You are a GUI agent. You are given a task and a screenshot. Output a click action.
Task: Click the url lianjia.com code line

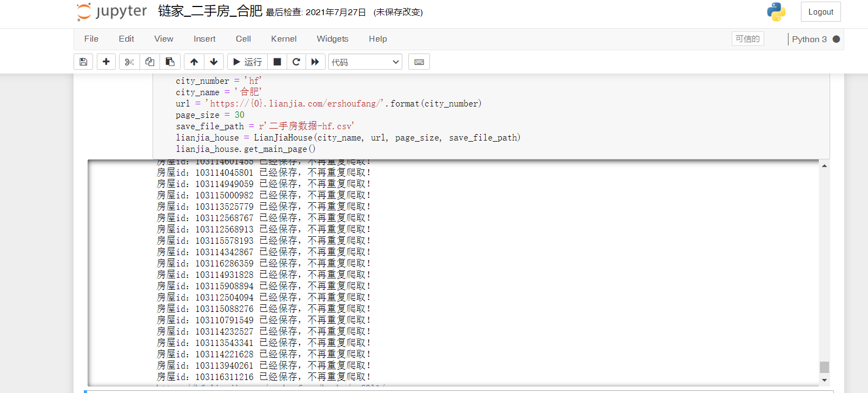click(328, 103)
